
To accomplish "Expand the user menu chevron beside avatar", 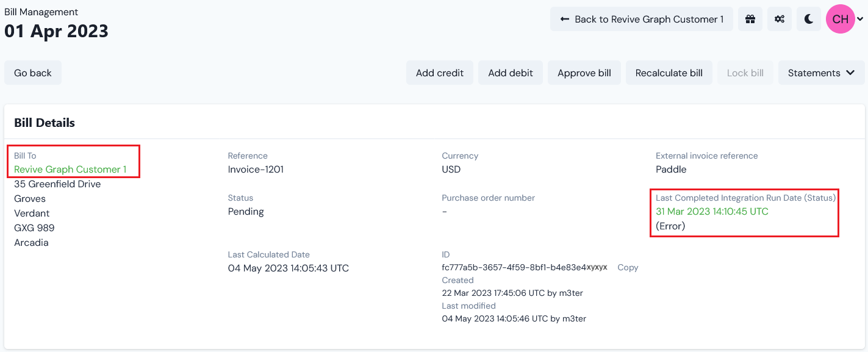I will pos(860,20).
